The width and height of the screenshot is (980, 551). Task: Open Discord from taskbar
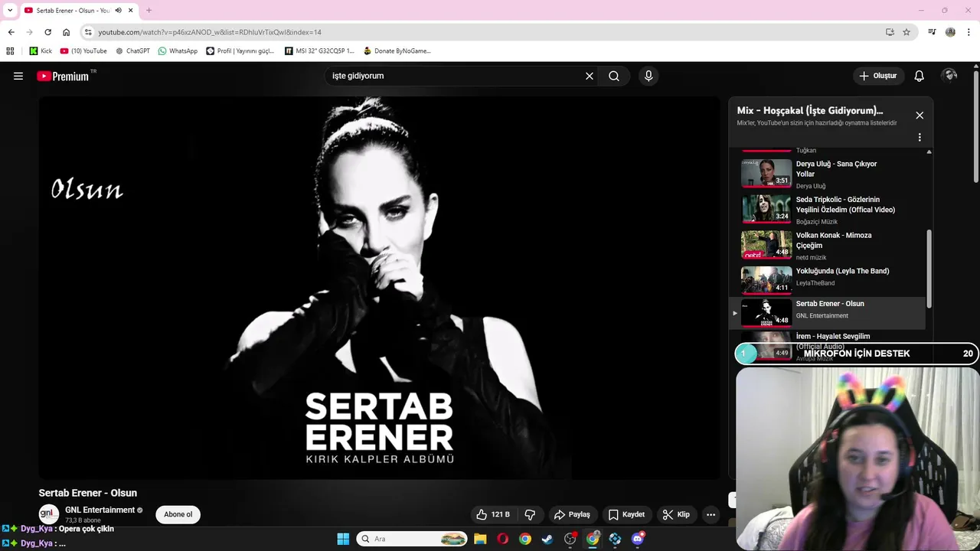[x=638, y=539]
